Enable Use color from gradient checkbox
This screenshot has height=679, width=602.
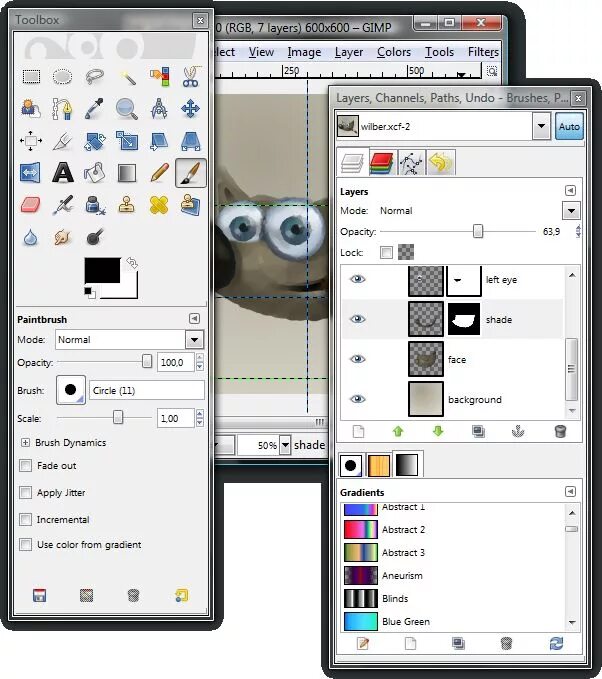tap(26, 544)
